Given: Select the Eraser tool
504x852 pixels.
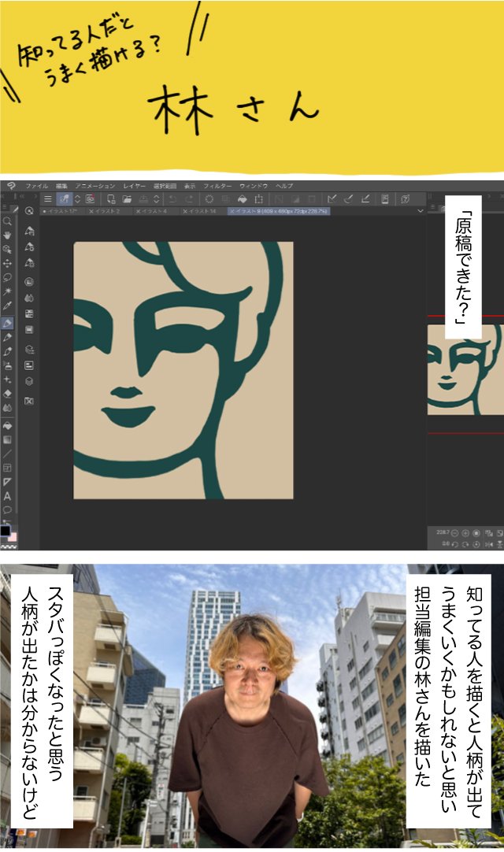Looking at the screenshot, I should click(7, 394).
